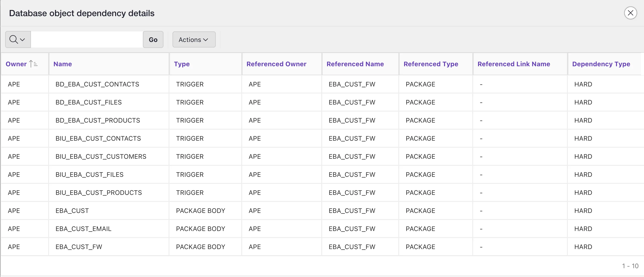Open the Dependency Type column menu

pos(601,64)
